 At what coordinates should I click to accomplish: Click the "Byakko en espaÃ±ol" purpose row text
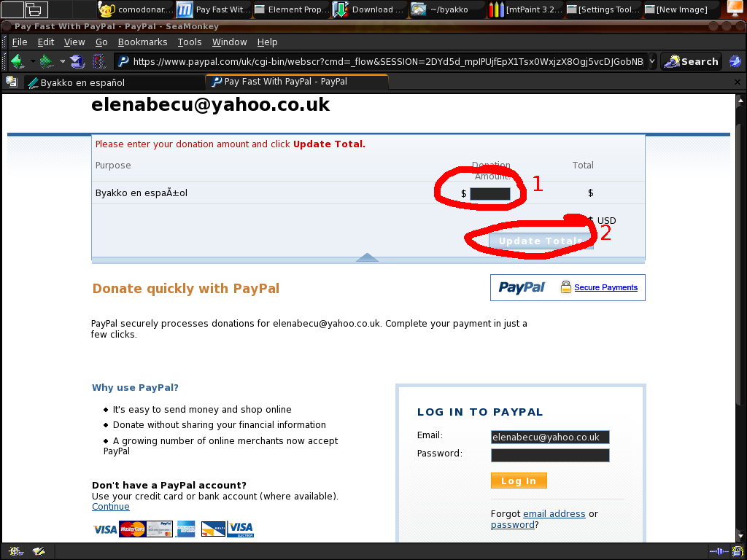[x=142, y=192]
